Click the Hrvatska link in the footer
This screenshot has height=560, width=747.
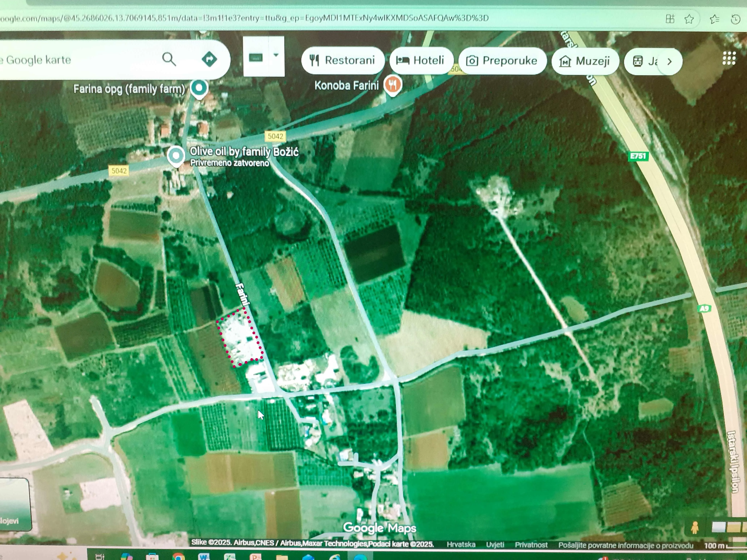461,545
